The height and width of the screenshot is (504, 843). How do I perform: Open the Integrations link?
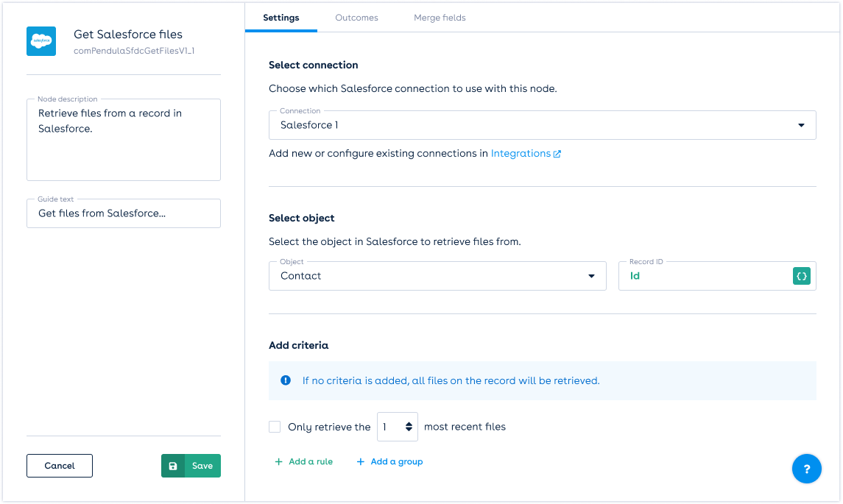[x=521, y=154]
